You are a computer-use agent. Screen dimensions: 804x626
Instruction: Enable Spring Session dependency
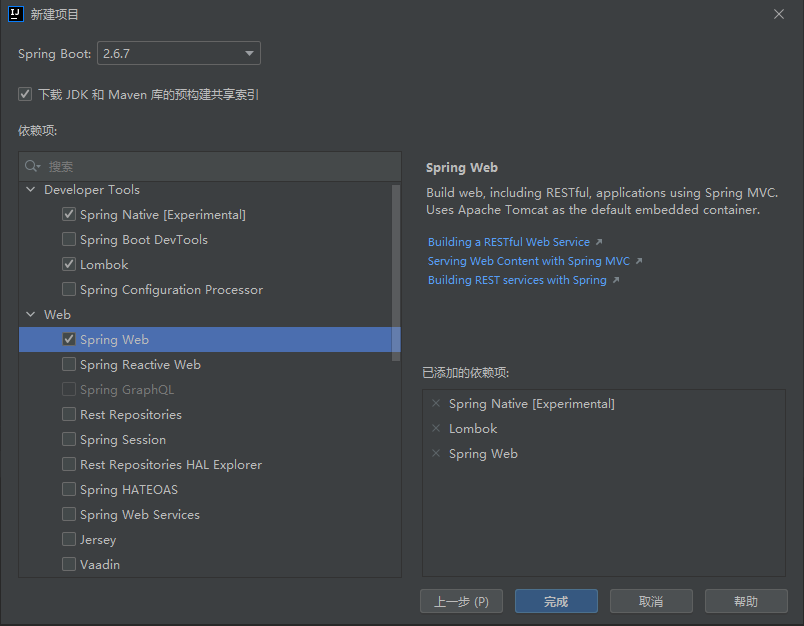tap(69, 439)
